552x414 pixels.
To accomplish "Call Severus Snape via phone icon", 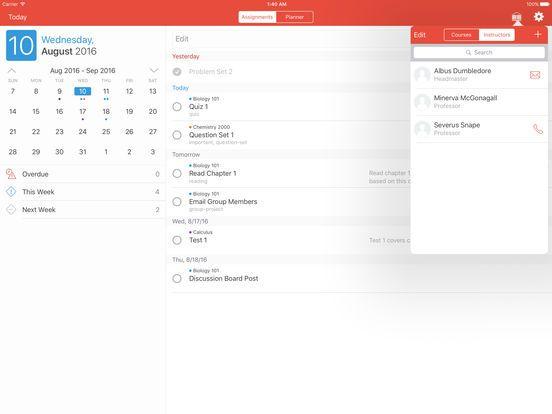I will [x=538, y=129].
